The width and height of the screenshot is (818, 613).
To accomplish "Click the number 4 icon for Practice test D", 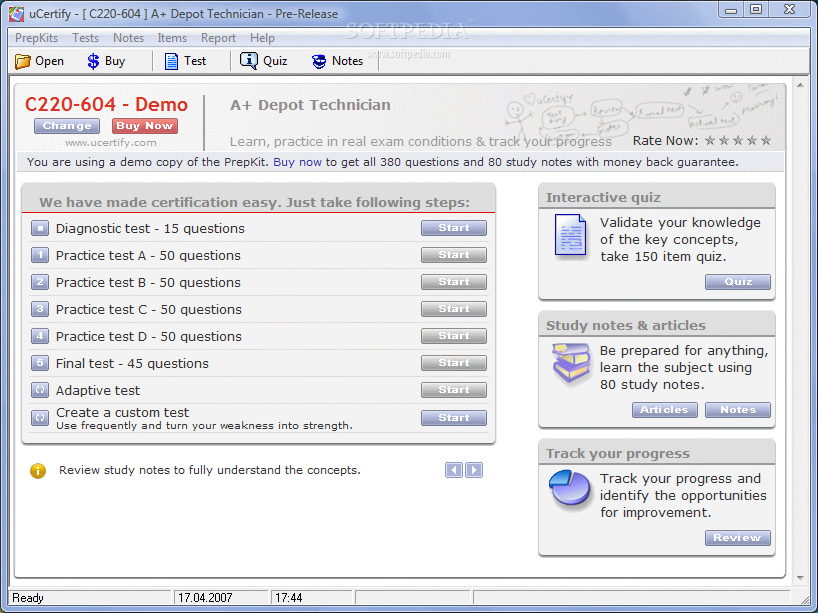I will click(x=40, y=336).
